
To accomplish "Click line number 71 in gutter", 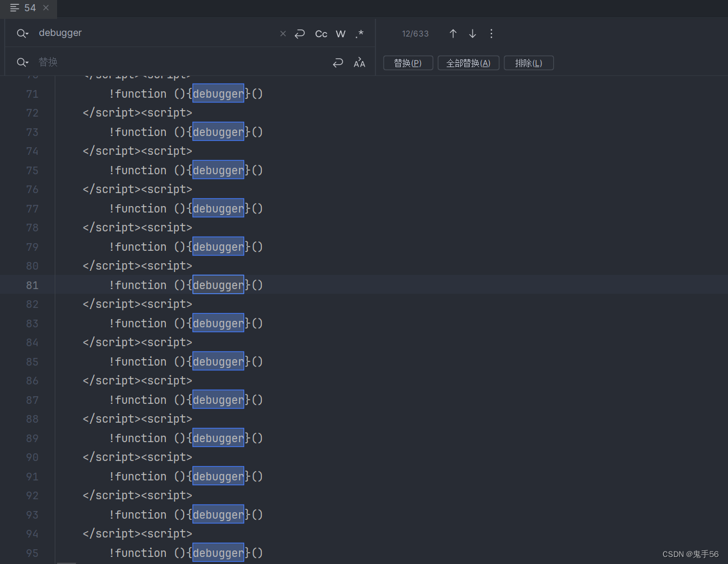I will [x=32, y=94].
